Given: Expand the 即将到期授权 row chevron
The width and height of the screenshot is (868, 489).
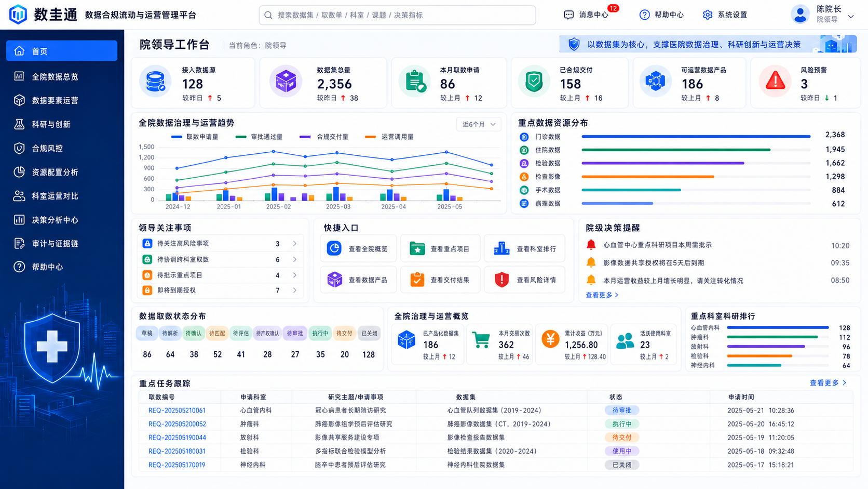Looking at the screenshot, I should (295, 290).
